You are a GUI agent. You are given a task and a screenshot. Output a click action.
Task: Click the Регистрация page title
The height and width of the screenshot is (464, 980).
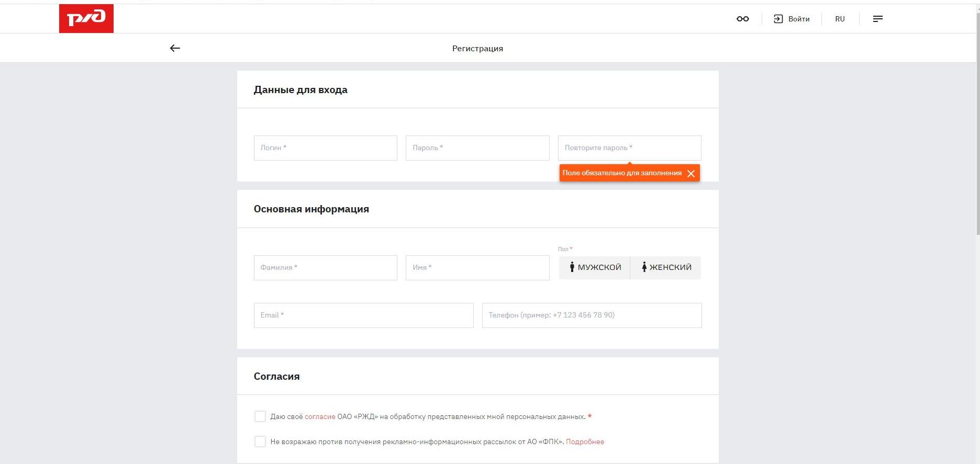tap(477, 49)
